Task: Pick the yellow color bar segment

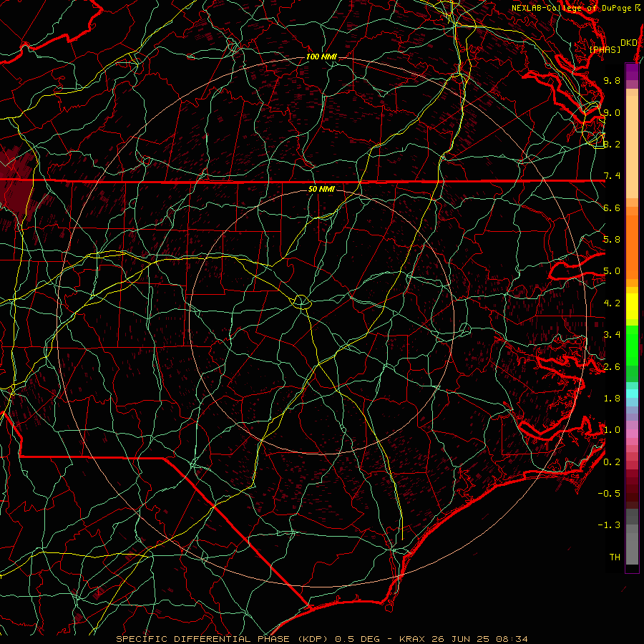Action: tap(632, 306)
